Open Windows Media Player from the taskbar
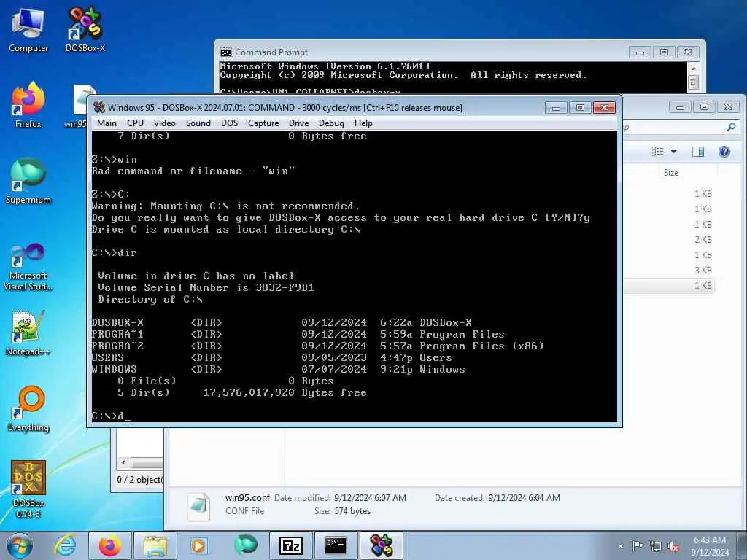This screenshot has width=747, height=560. 198,545
